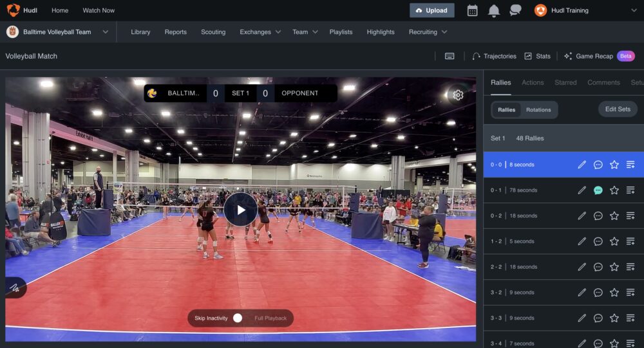The height and width of the screenshot is (348, 644).
Task: Open drawing tool at video left edge
Action: click(x=14, y=288)
